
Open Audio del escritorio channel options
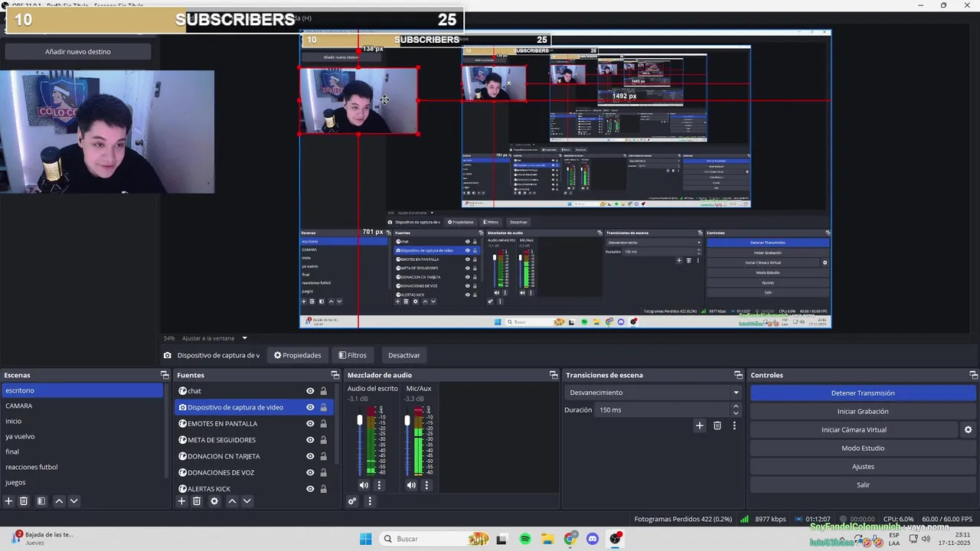tap(379, 485)
